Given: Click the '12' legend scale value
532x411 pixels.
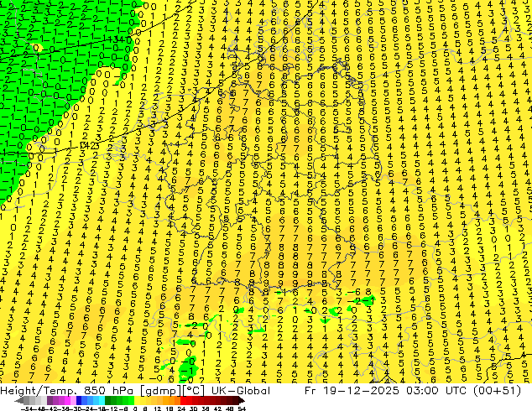Looking at the screenshot, I should point(158,408).
